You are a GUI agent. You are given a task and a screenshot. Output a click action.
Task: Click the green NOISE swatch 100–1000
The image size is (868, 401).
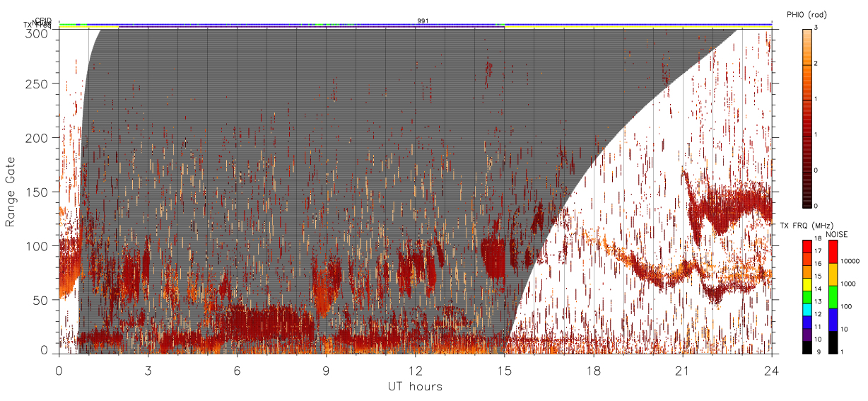(x=833, y=297)
